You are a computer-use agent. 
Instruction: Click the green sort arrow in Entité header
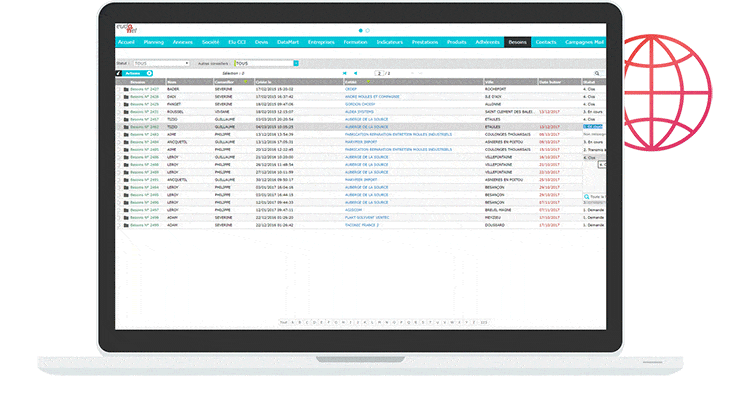368,82
